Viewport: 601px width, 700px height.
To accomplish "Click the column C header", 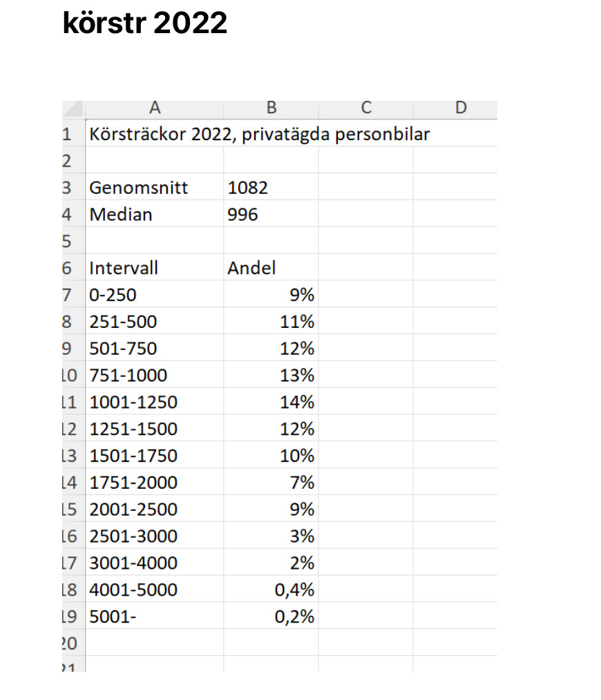I will click(366, 108).
